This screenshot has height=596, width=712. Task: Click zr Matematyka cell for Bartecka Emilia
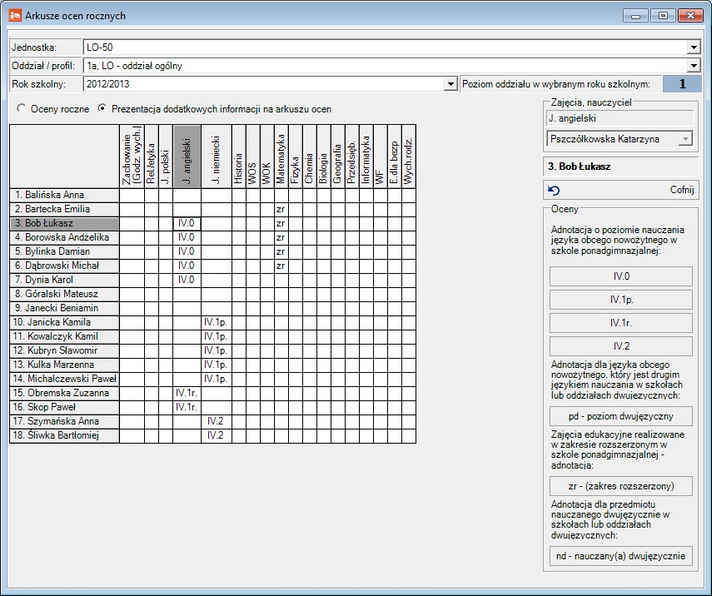click(x=281, y=209)
